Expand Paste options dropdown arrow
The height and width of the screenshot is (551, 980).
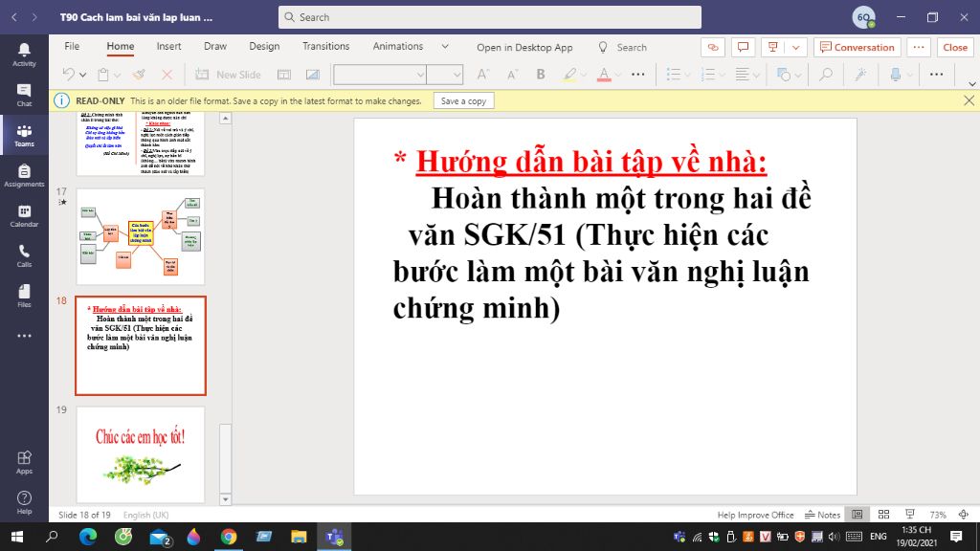tap(117, 75)
